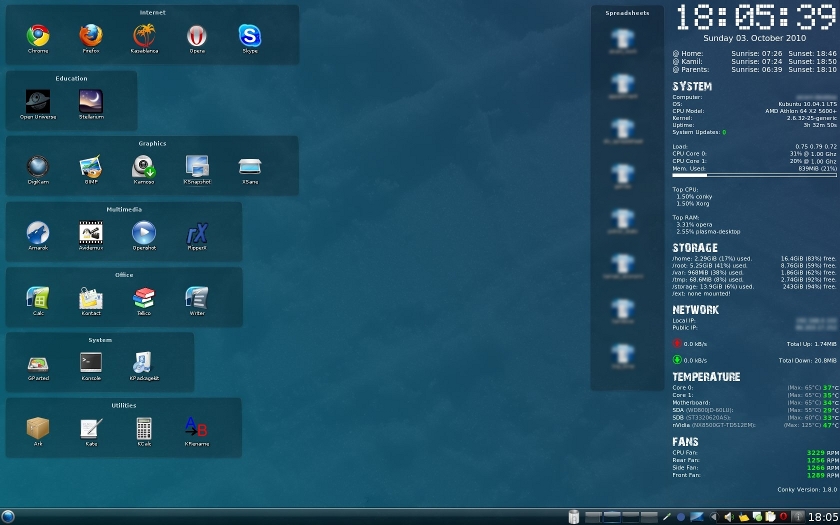Click the Internet group header
Image resolution: width=840 pixels, height=525 pixels.
point(153,12)
